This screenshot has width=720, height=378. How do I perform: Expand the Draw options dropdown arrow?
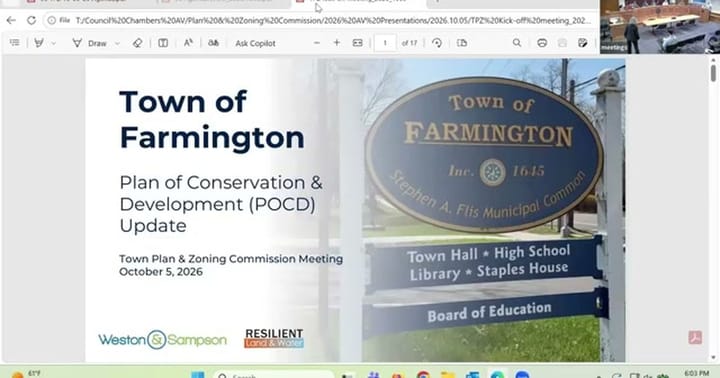coord(117,43)
